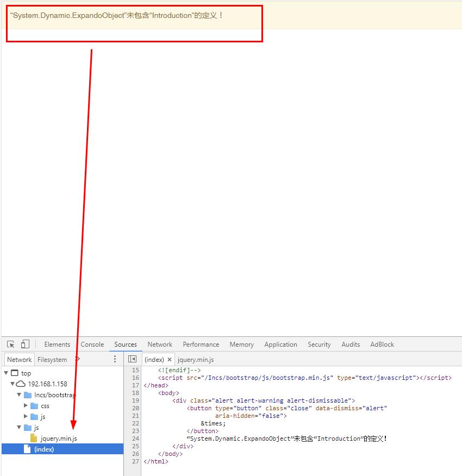Click line number 24 in code gutter

point(135,439)
